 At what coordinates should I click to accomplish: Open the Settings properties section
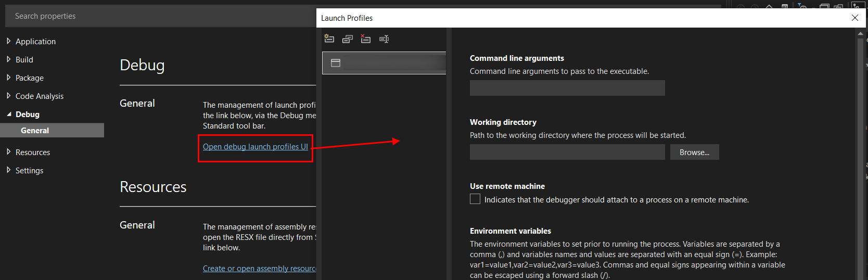29,170
